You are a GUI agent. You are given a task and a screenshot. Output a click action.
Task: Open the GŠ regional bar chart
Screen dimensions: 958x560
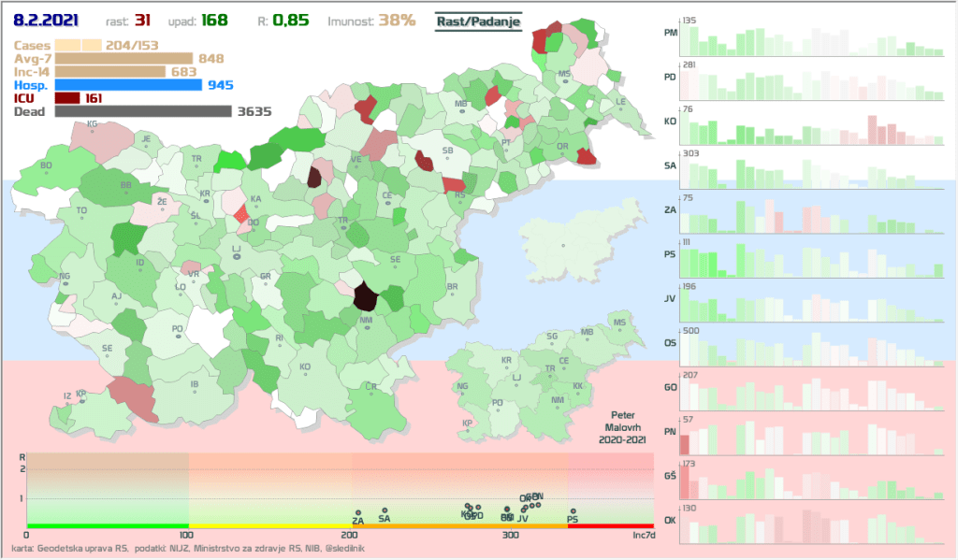(810, 479)
